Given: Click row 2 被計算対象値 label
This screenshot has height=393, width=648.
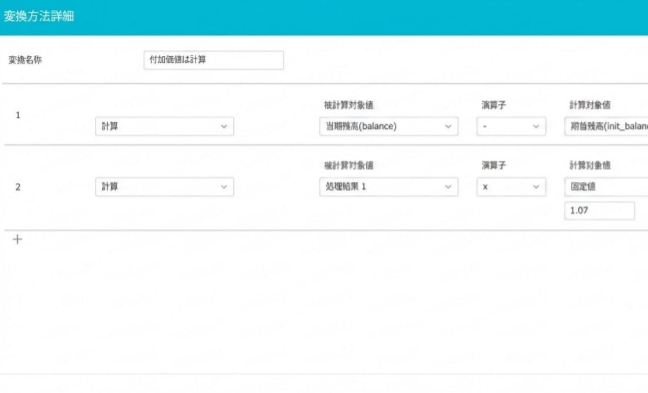Looking at the screenshot, I should click(349, 165).
